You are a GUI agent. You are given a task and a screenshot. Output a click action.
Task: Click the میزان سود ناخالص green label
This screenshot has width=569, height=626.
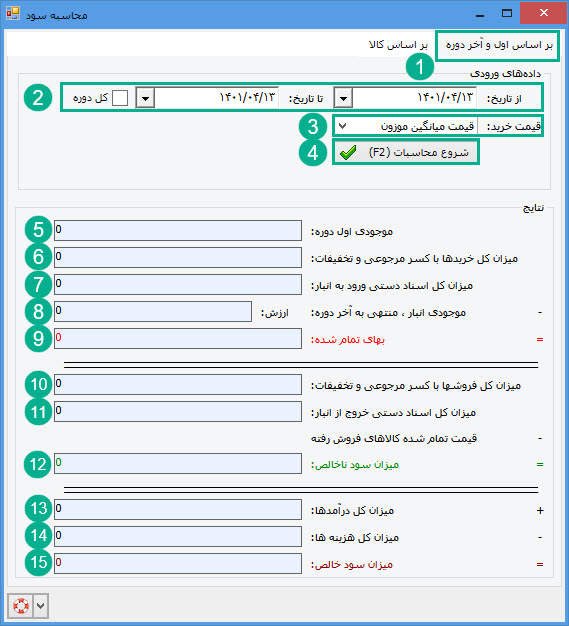pos(355,465)
